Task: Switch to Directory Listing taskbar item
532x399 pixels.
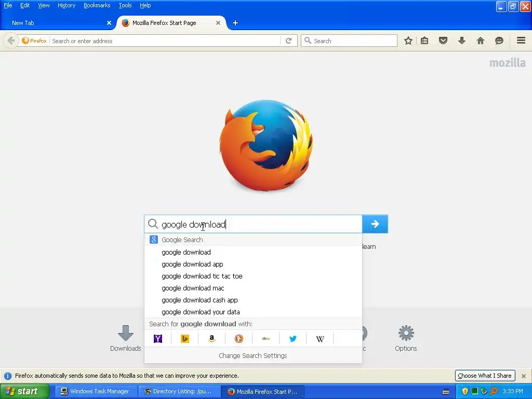Action: pos(179,392)
